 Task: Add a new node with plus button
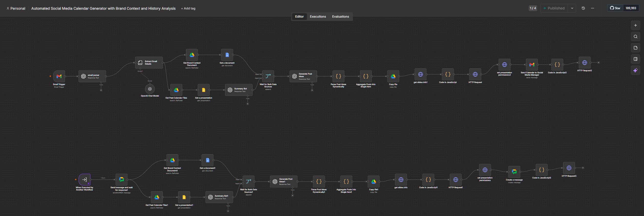click(x=636, y=25)
